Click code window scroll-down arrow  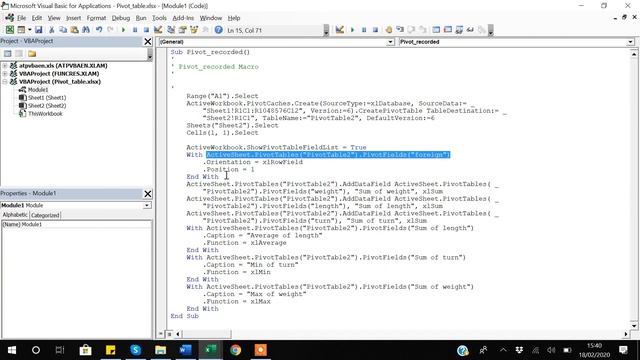pyautogui.click(x=634, y=326)
